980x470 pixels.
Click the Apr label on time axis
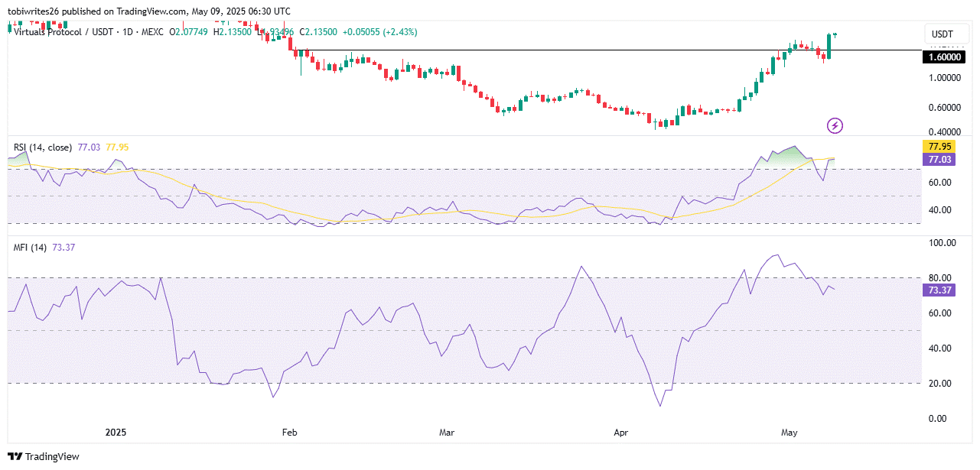tap(620, 433)
